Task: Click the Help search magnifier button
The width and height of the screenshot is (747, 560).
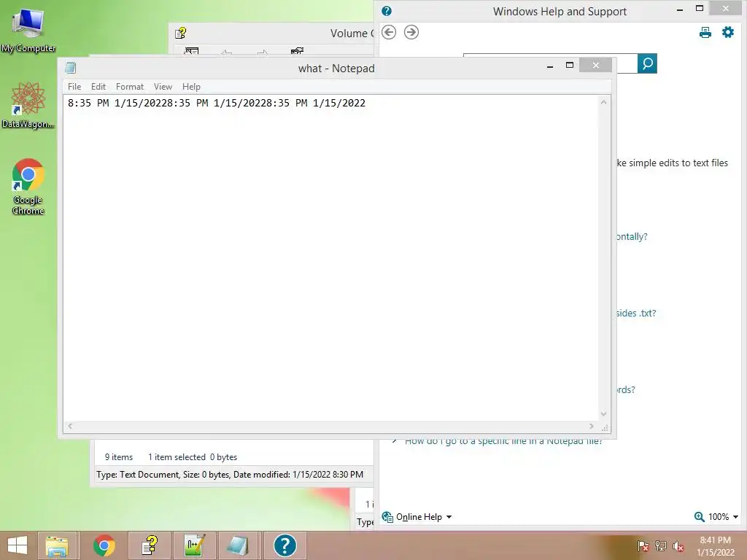Action: [648, 63]
